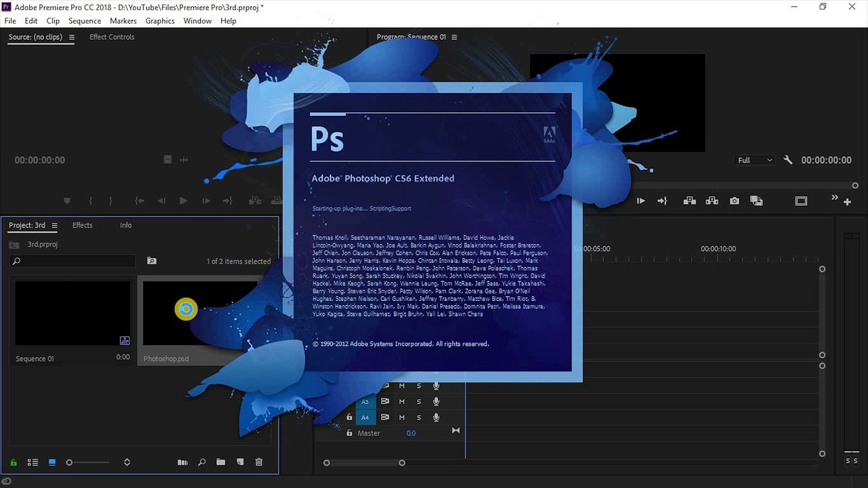Click the Program Monitor timecode 00:00:00:00
The image size is (868, 488).
pyautogui.click(x=826, y=160)
